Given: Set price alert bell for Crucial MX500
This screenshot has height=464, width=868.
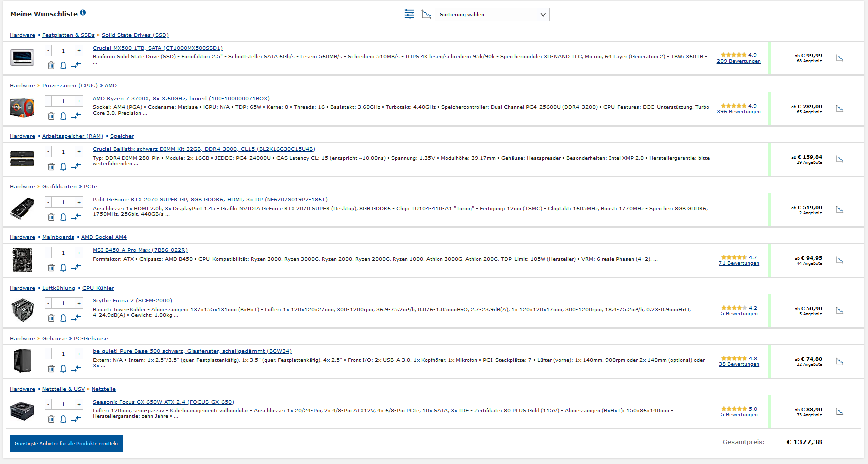Looking at the screenshot, I should click(x=63, y=65).
